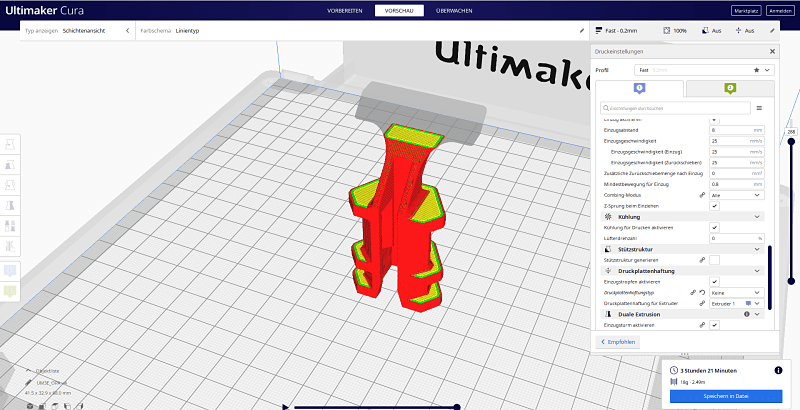Click the profile star icon

(756, 70)
